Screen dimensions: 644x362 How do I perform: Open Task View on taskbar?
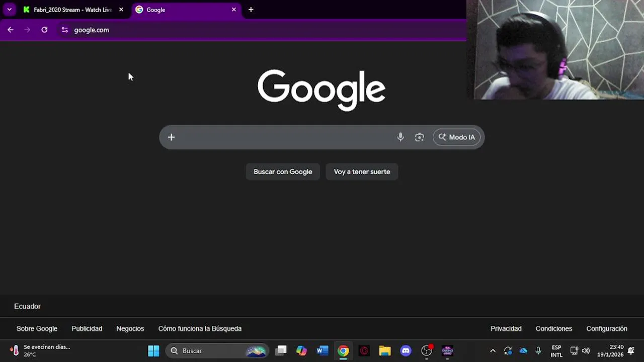(281, 350)
